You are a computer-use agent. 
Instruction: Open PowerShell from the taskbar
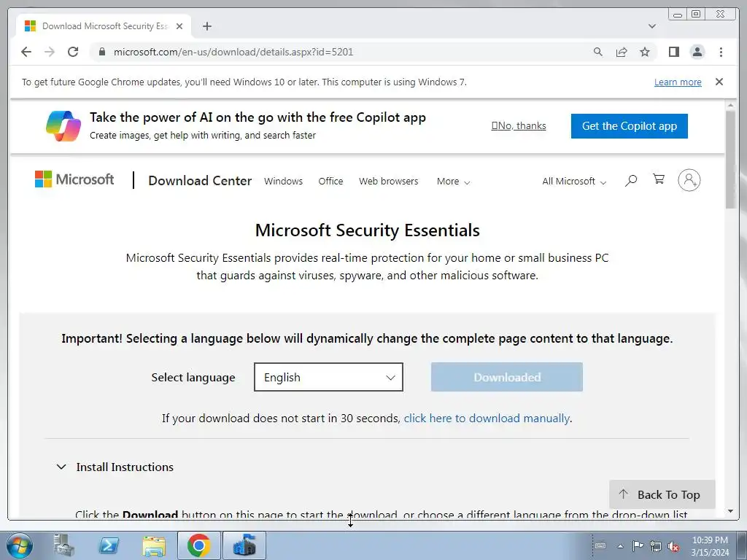pos(109,545)
